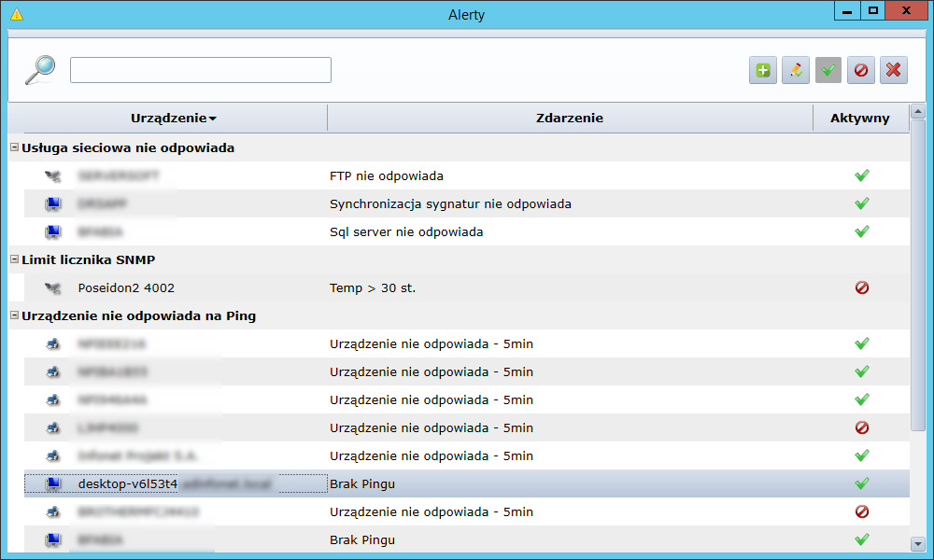Click the Zdarzenie column header
The image size is (934, 560).
coord(570,119)
